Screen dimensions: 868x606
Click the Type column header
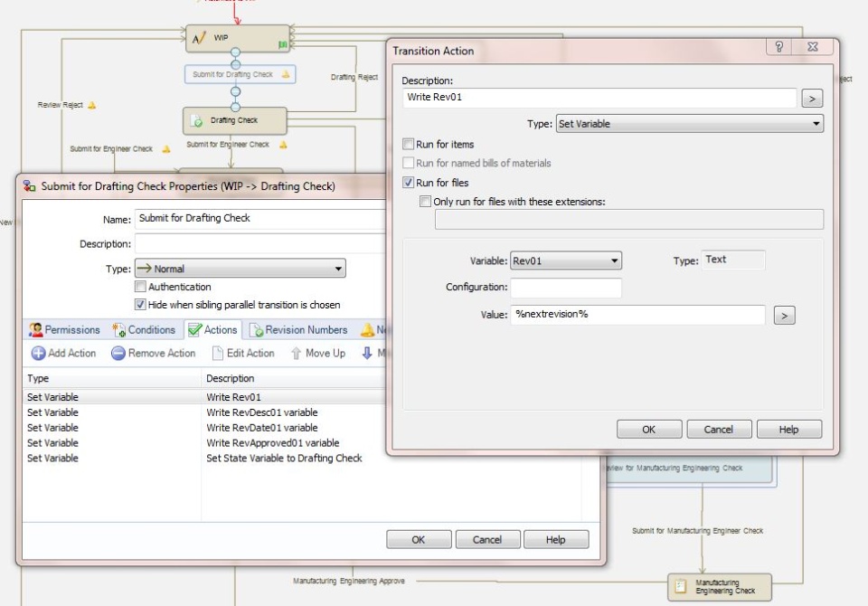[x=112, y=378]
